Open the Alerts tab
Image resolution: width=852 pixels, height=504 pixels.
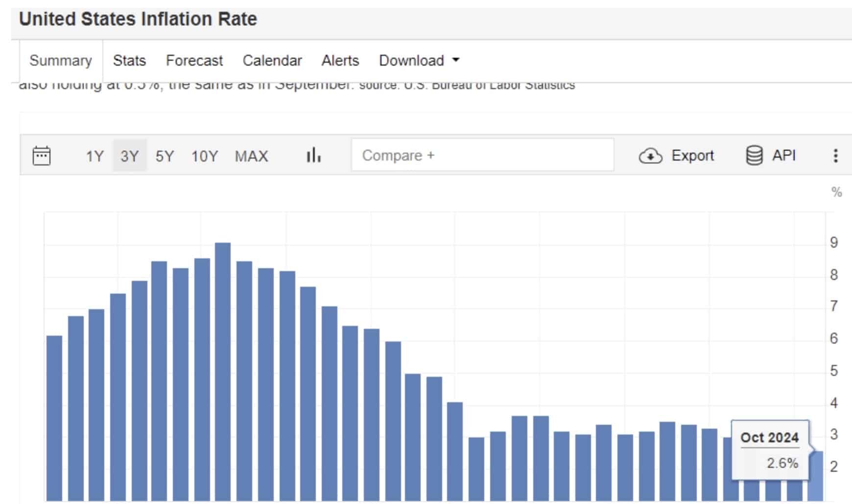tap(340, 61)
